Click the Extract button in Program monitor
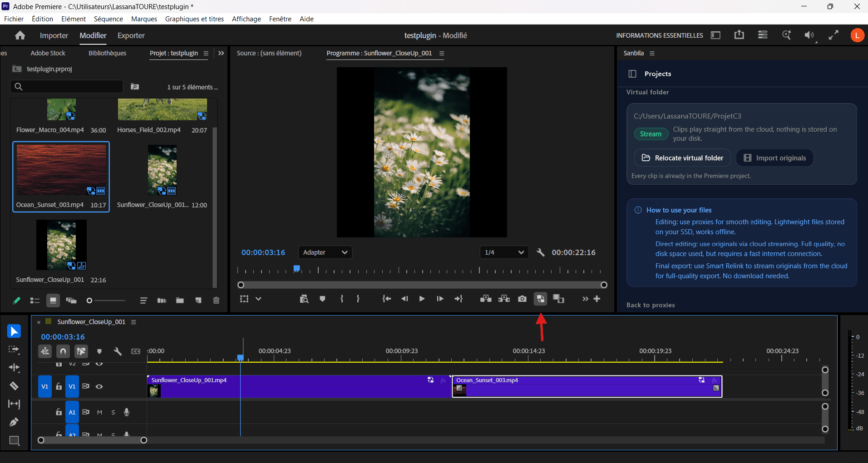Viewport: 868px width, 463px height. click(504, 299)
